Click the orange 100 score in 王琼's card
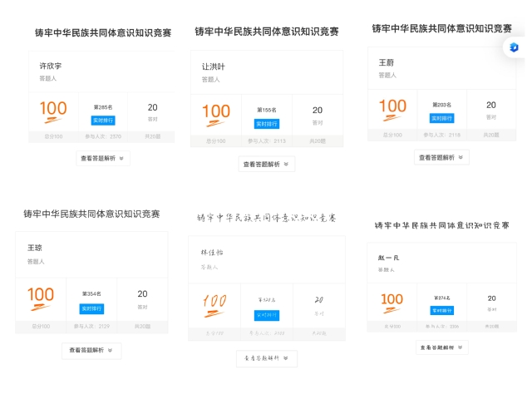This screenshot has height=399, width=532. [x=41, y=296]
